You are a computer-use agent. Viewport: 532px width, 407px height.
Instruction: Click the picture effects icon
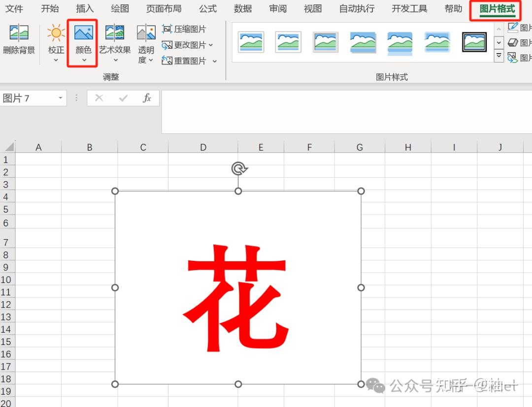coord(513,42)
